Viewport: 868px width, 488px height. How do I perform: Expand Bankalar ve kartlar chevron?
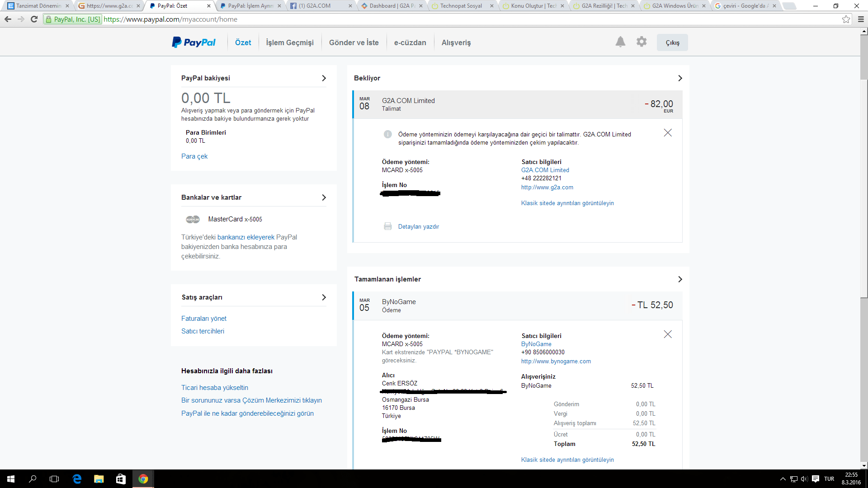(x=324, y=197)
